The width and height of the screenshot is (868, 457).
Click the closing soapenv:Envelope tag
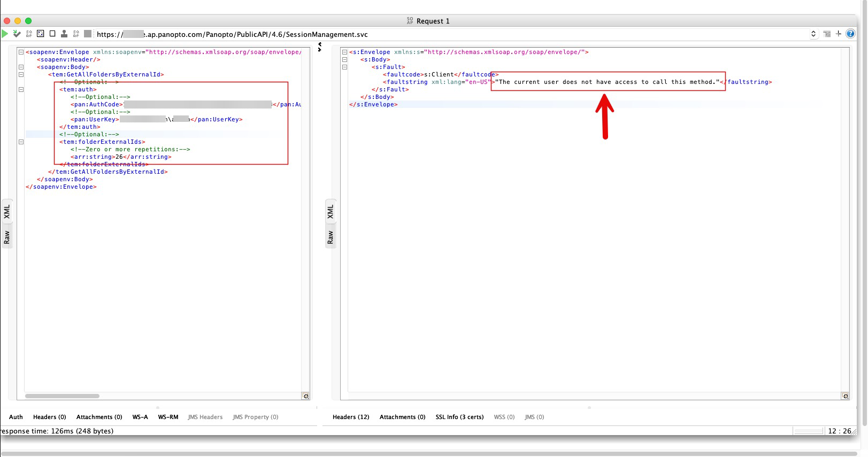click(61, 187)
